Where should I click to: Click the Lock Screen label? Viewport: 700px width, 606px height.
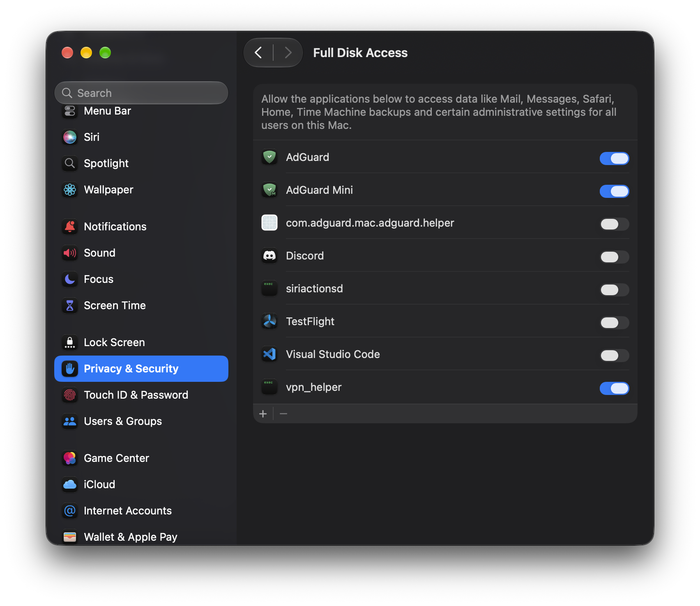tap(114, 342)
